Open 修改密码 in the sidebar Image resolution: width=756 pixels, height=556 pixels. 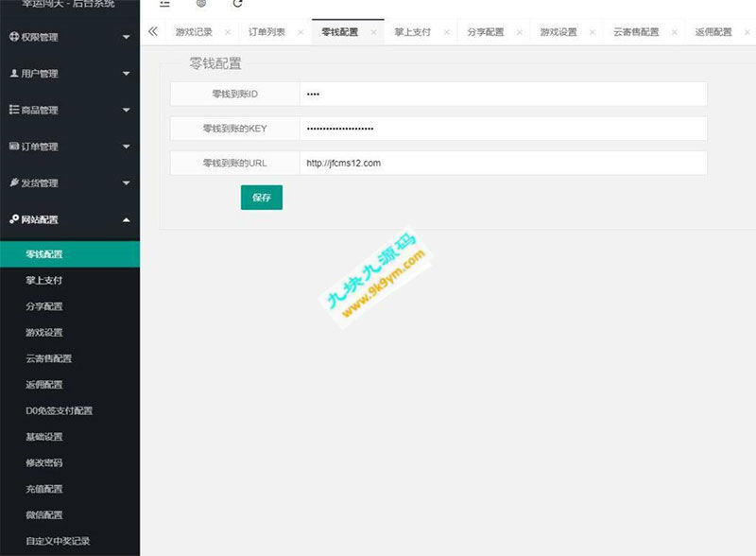70,462
